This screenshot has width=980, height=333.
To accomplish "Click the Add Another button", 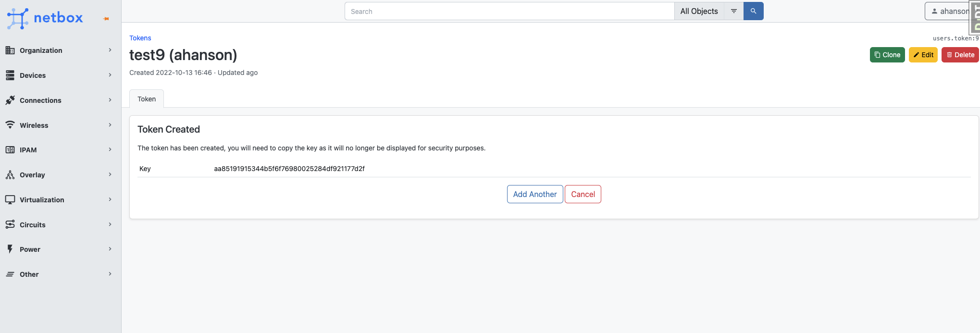I will point(535,194).
